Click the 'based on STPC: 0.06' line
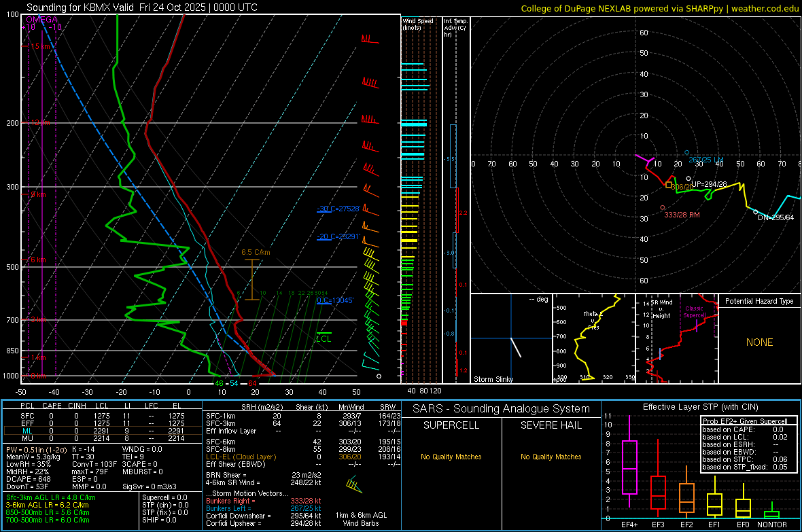 click(745, 459)
